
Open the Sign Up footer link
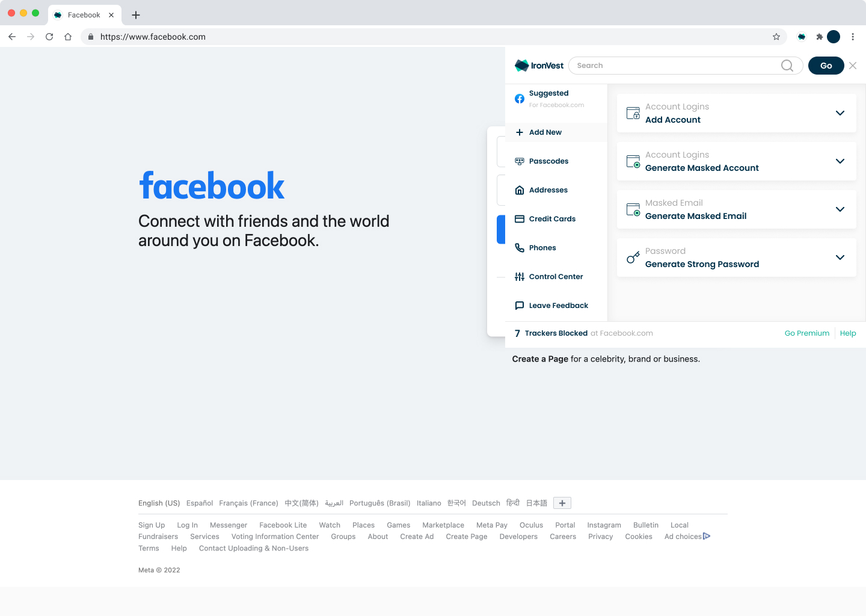(x=152, y=525)
